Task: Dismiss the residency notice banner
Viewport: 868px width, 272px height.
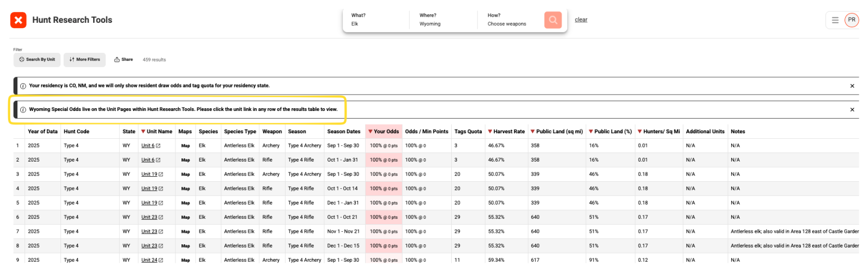Action: click(x=852, y=86)
